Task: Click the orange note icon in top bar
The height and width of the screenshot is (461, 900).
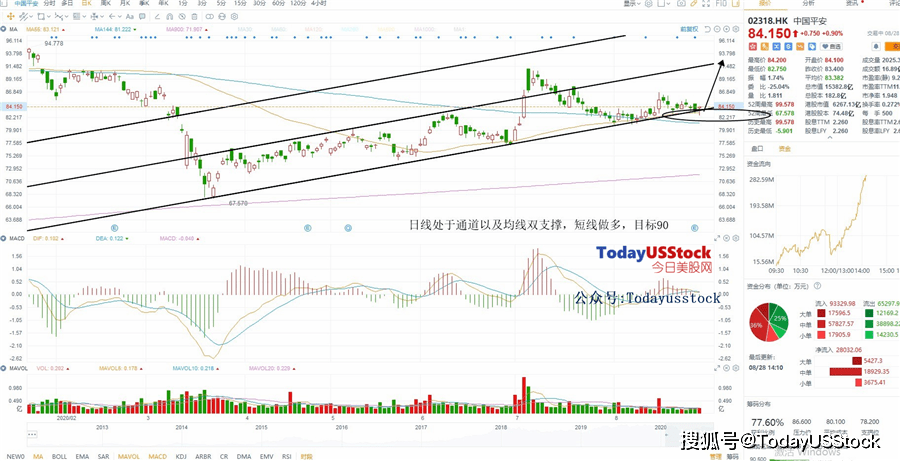Action: (x=736, y=3)
